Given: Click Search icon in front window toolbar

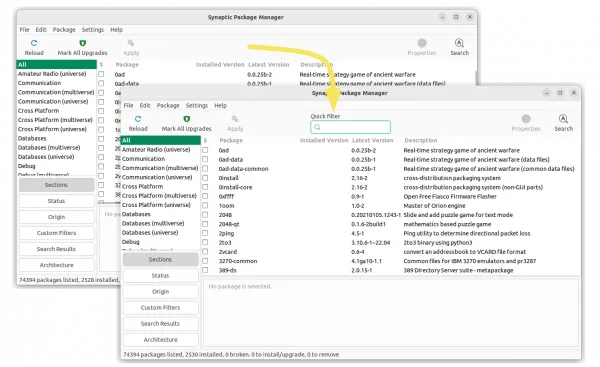Looking at the screenshot, I should pos(563,119).
